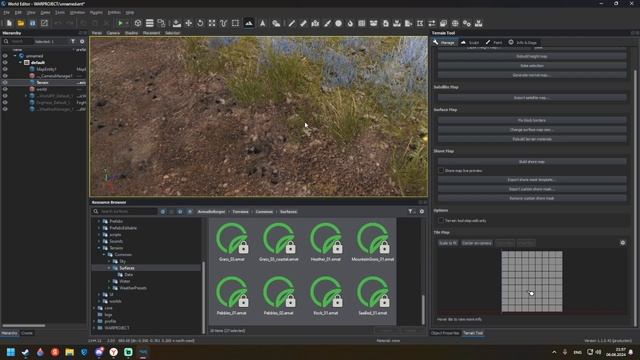Switch to the Sculpt tab
This screenshot has width=640, height=360.
(470, 42)
